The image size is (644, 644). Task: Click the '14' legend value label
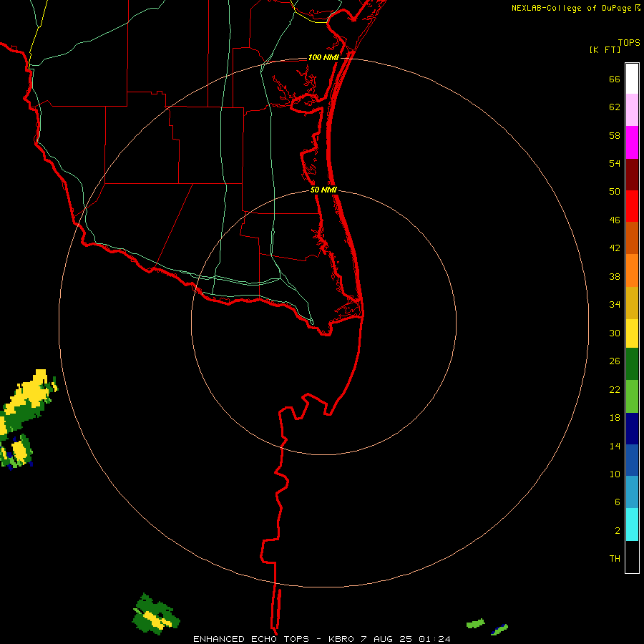(615, 446)
